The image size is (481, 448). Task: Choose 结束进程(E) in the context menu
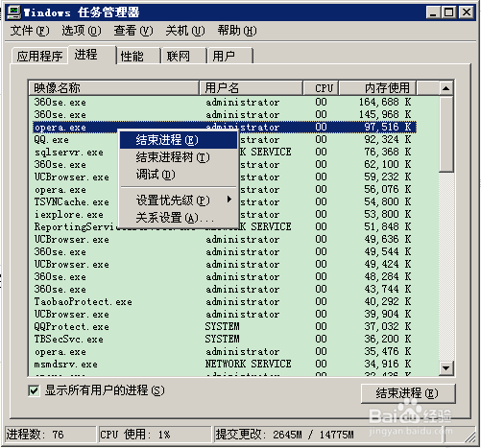click(179, 140)
